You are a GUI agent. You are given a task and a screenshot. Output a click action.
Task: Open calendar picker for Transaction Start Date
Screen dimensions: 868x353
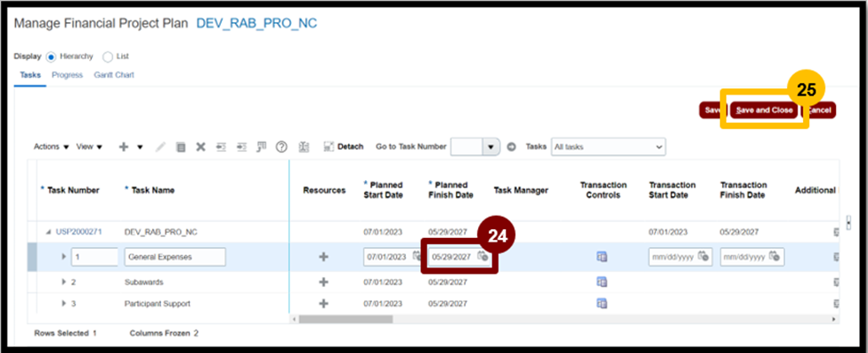[x=704, y=257]
